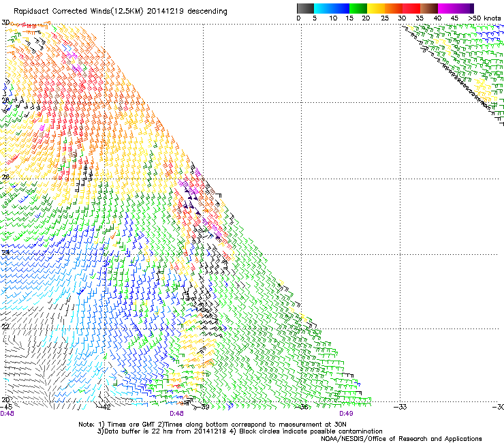504x443 pixels.
Task: Click the latitude '26' axis label
Action: coord(5,177)
